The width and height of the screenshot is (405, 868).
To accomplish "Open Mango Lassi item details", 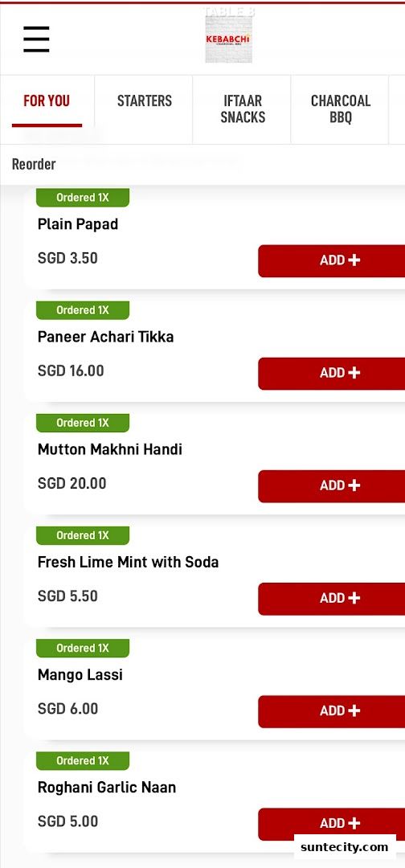I will [x=80, y=675].
